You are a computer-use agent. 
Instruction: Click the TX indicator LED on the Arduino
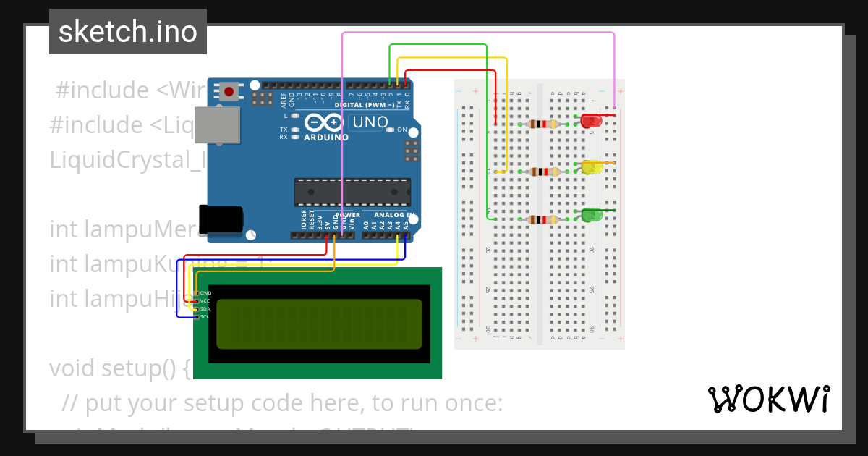[x=294, y=129]
